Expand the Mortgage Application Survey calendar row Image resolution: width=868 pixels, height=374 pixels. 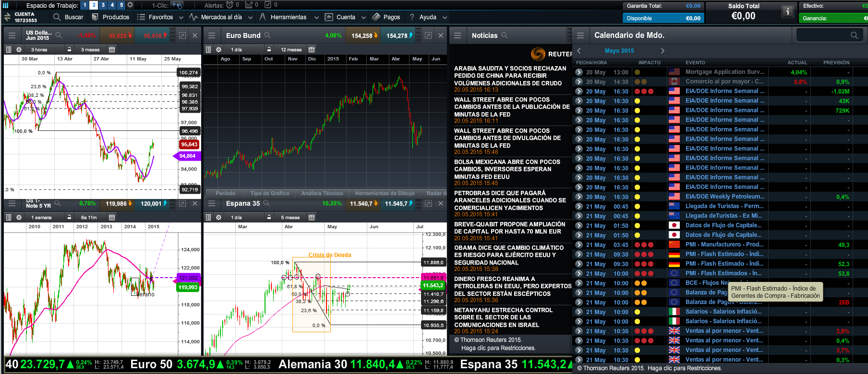tap(579, 72)
